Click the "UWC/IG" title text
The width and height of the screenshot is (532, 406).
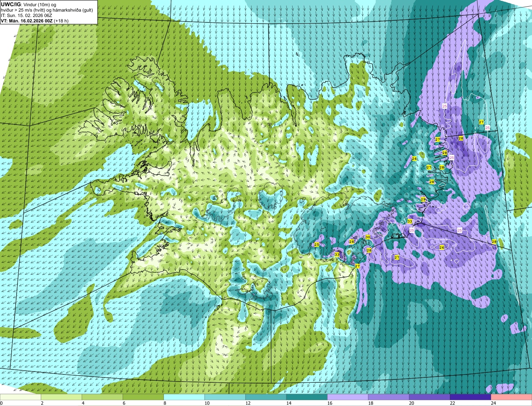pyautogui.click(x=10, y=5)
